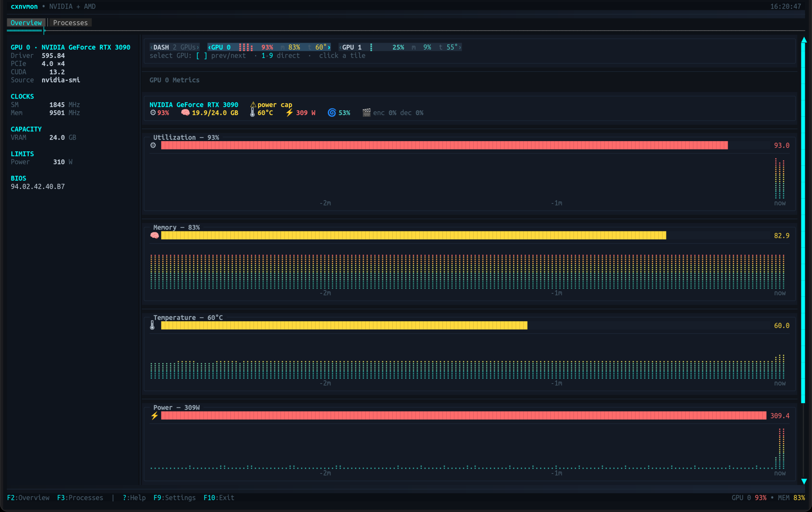Click F3:Processes in the footer

click(80, 498)
